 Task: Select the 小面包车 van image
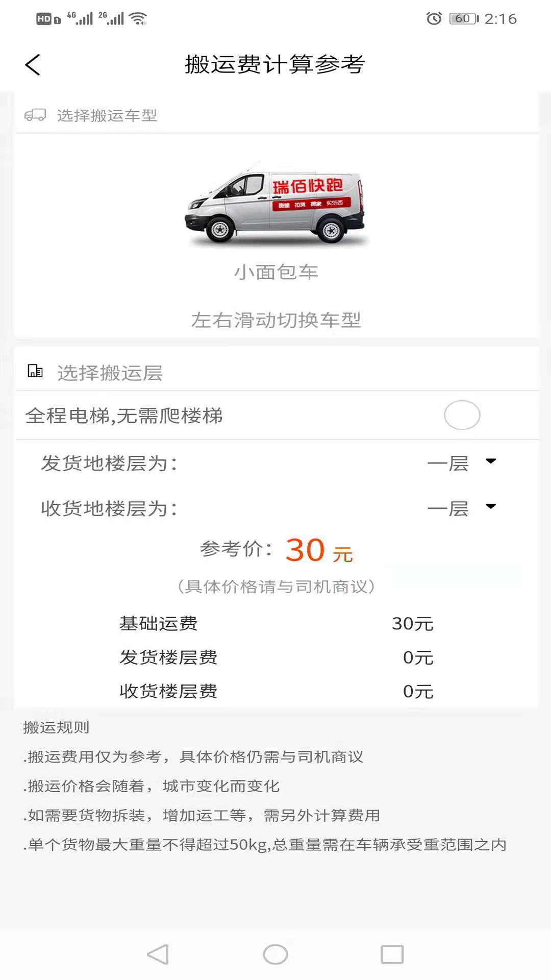click(275, 204)
